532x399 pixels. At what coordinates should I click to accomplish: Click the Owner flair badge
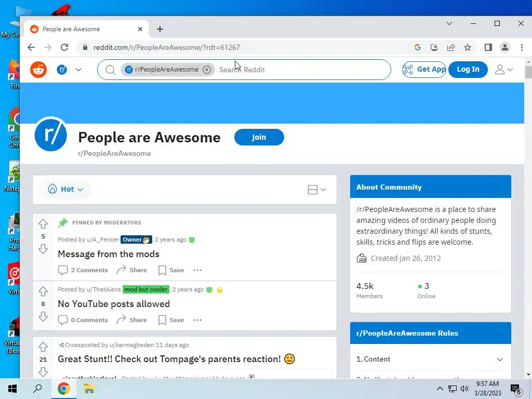pos(136,240)
